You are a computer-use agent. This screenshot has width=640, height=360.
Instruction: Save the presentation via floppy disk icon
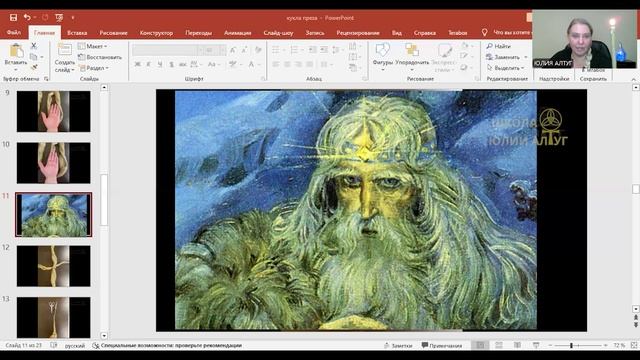(13, 18)
